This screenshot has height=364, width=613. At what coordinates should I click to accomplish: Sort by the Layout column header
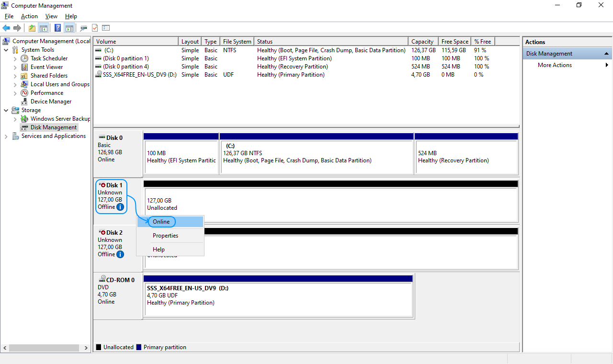pos(190,42)
